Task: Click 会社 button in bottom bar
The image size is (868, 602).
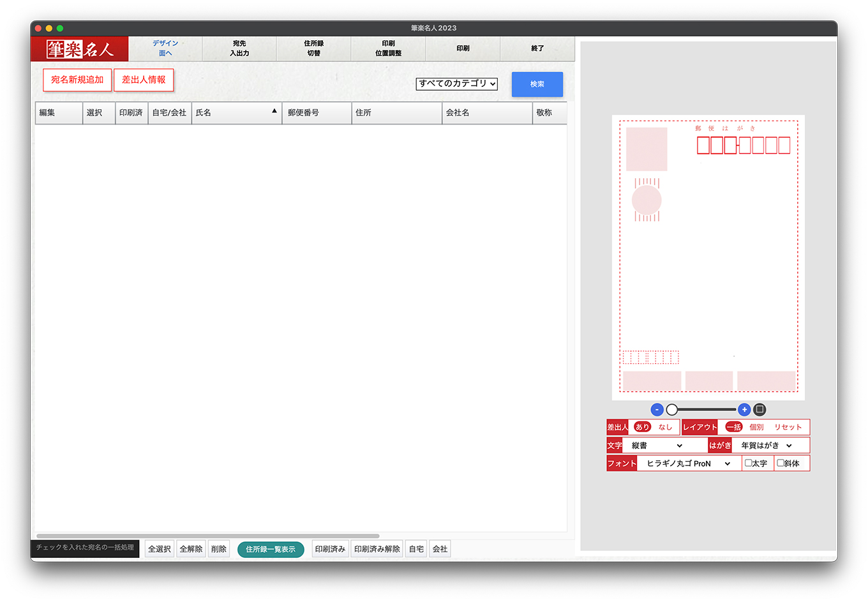Action: [440, 549]
